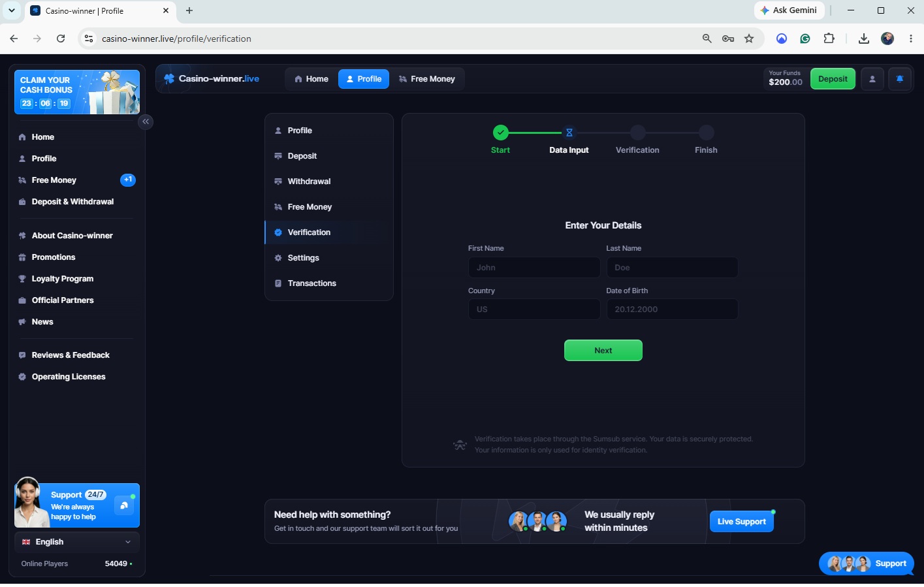Select Withdrawal in profile menu

(x=329, y=182)
